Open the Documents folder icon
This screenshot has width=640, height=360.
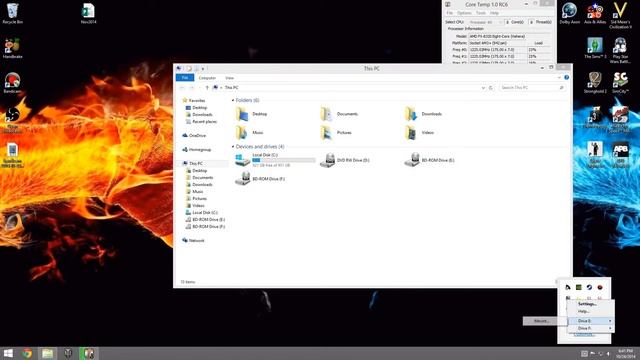point(327,114)
